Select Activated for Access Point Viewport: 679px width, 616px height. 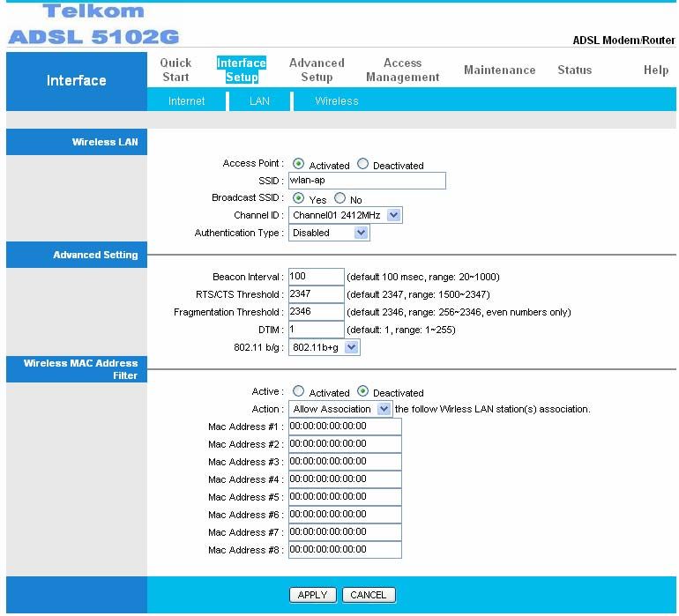[298, 164]
